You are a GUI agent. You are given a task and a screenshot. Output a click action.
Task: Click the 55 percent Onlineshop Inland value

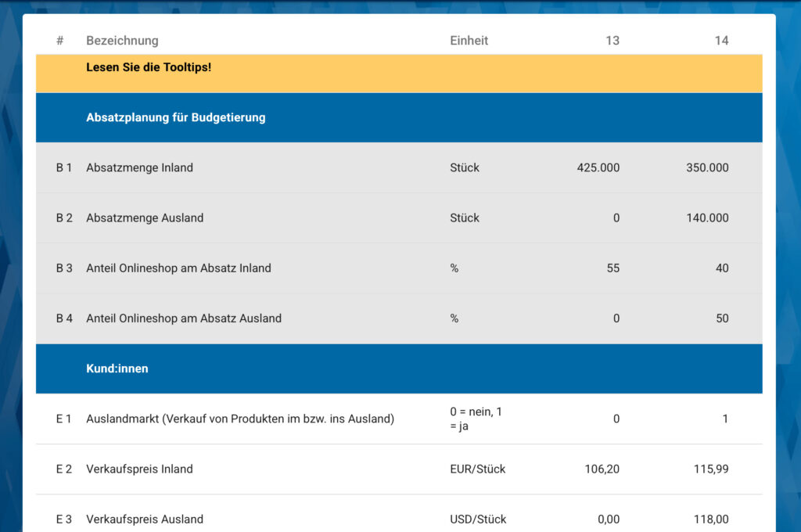(x=612, y=268)
